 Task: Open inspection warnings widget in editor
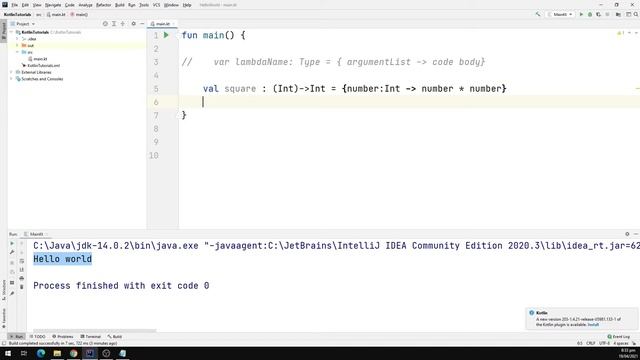tap(620, 33)
